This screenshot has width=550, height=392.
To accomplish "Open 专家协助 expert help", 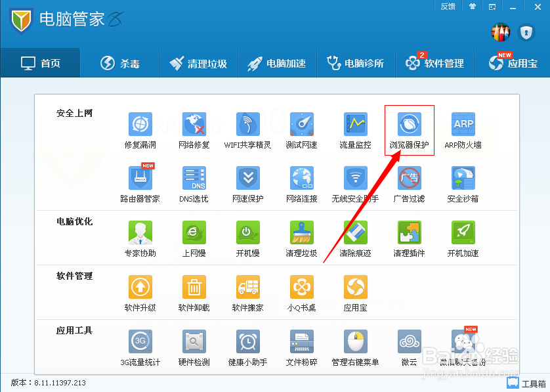I will [x=140, y=232].
